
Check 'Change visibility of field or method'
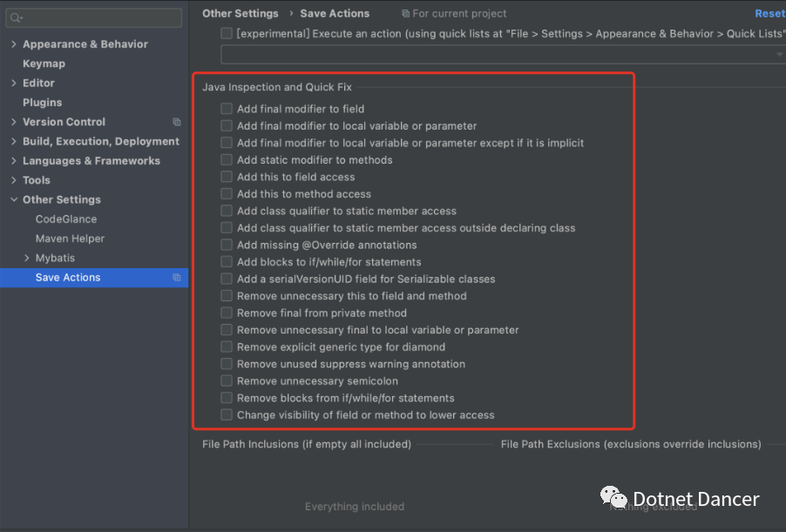(227, 415)
